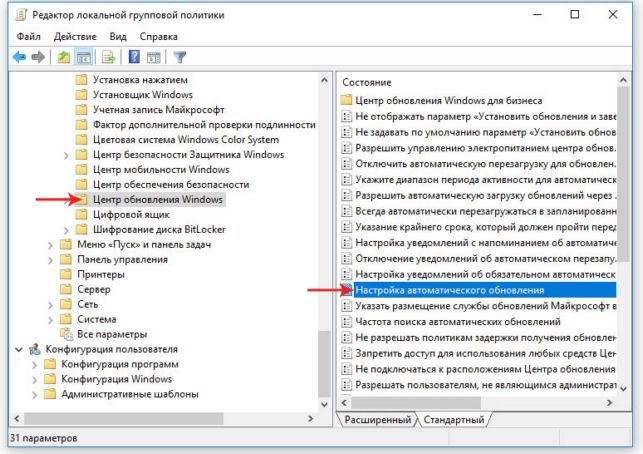Select Всегда автоматически перезагружаться policy

[x=486, y=211]
